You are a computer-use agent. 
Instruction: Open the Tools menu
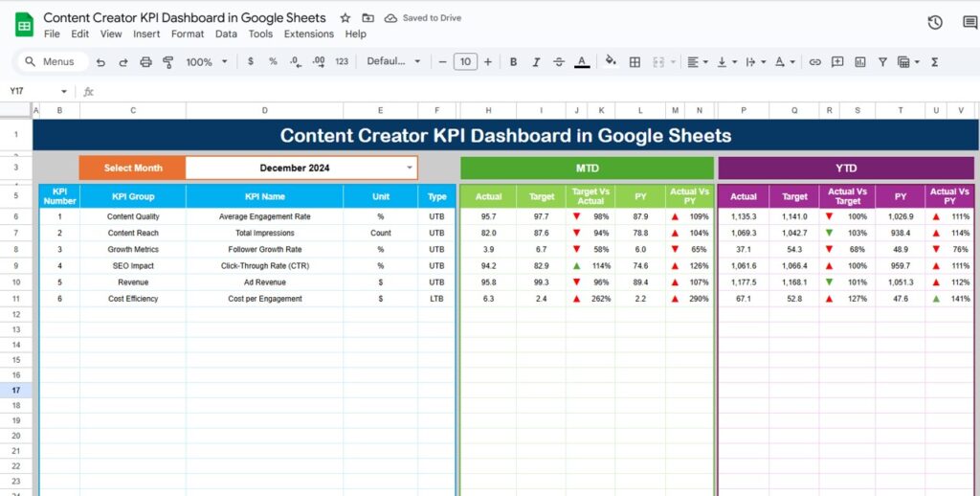(260, 34)
